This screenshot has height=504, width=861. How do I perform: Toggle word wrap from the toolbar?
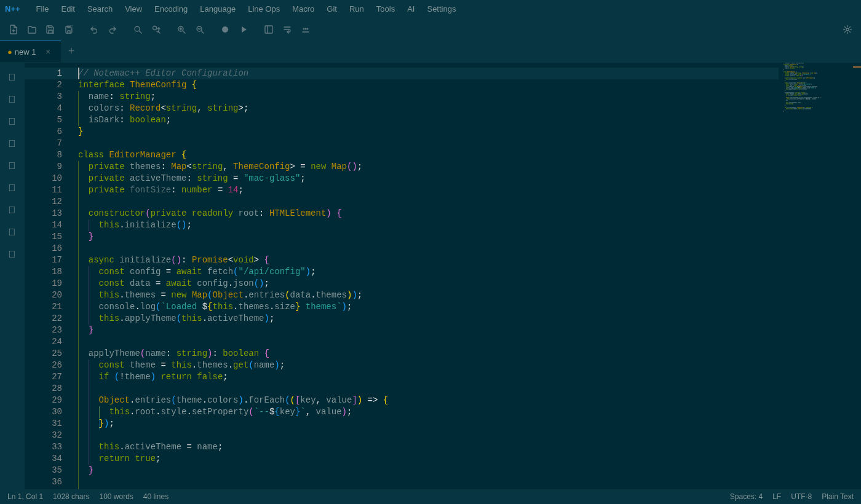point(287,29)
